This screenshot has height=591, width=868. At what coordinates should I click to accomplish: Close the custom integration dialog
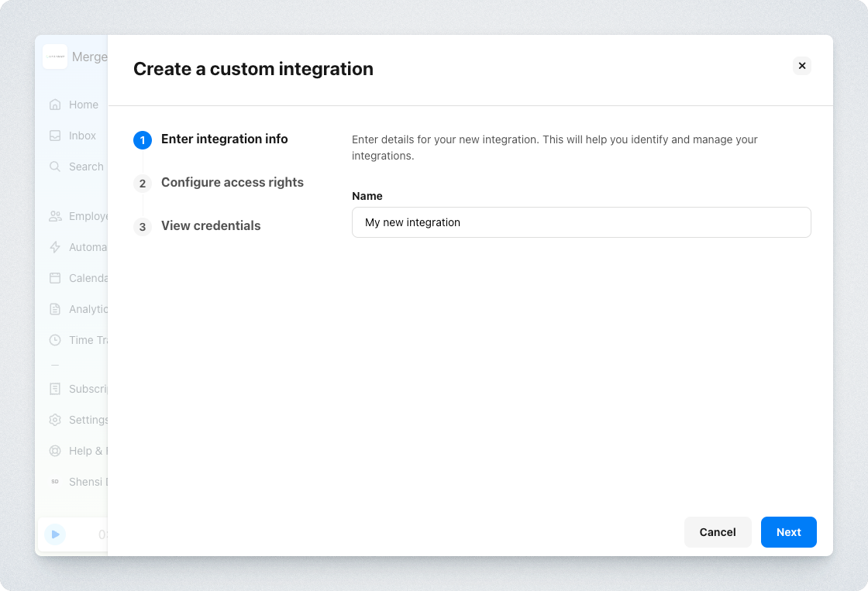point(802,66)
